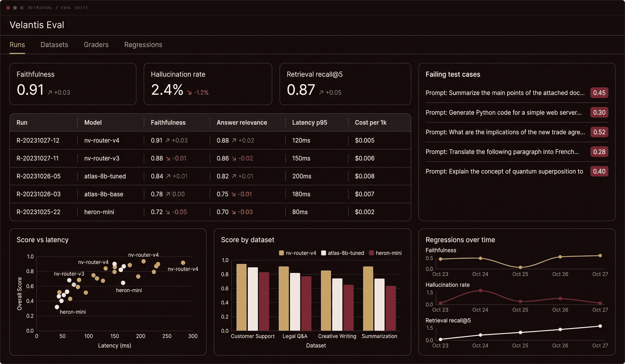This screenshot has width=625, height=364.
Task: Sort by the Run column header
Action: click(x=22, y=123)
